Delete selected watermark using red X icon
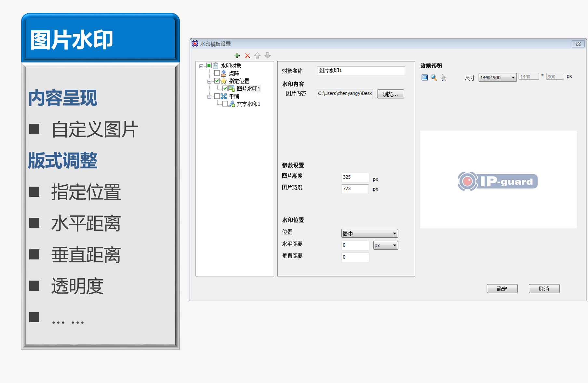This screenshot has width=588, height=383. tap(247, 55)
